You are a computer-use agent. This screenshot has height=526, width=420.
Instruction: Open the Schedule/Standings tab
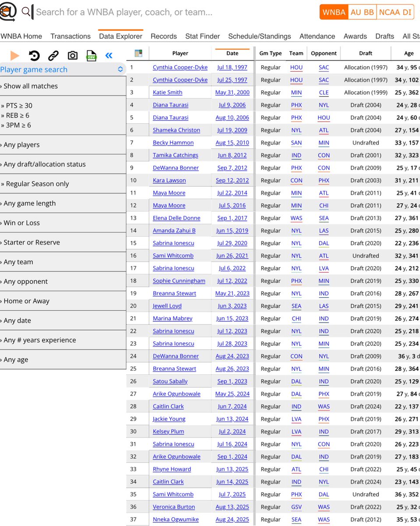[x=259, y=36]
